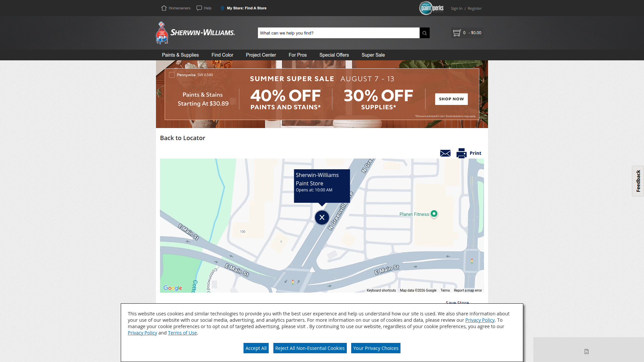Image resolution: width=644 pixels, height=362 pixels.
Task: Open Find Color menu
Action: point(222,55)
